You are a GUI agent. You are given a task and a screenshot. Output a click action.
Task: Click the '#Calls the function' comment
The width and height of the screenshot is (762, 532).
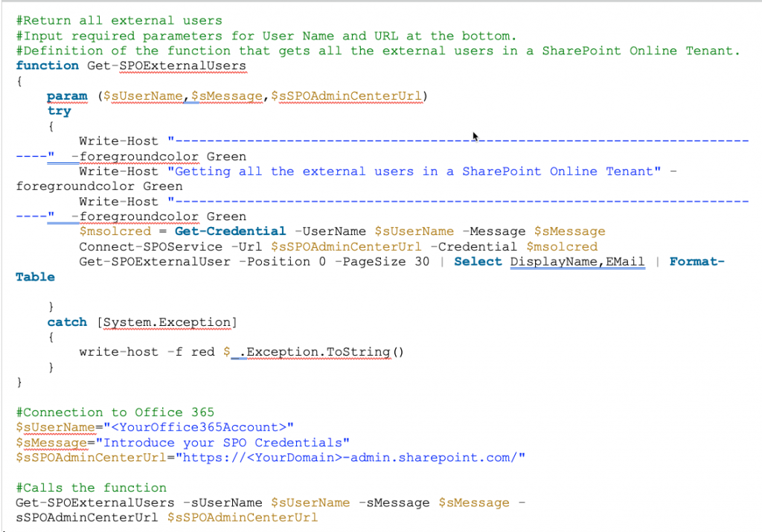point(91,488)
